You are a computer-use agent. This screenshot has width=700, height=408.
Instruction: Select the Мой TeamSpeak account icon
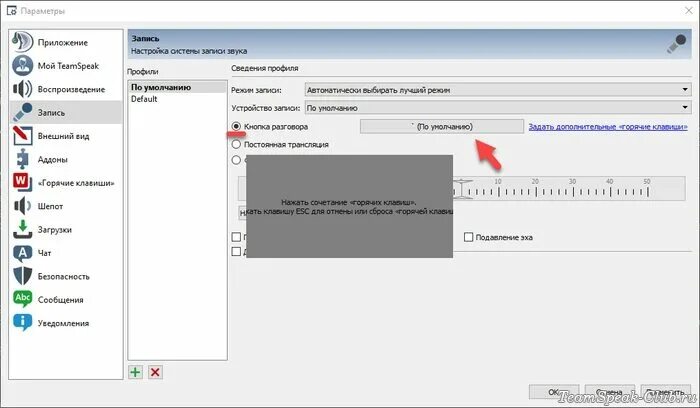22,66
